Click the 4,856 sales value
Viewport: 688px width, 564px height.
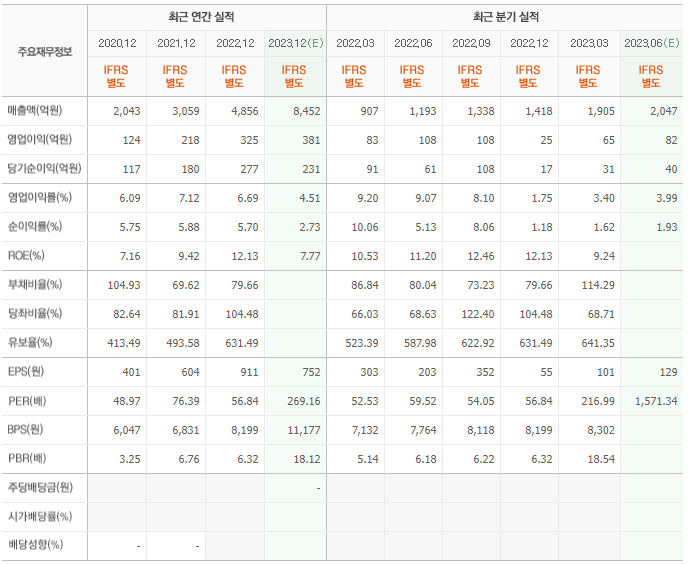tap(245, 111)
